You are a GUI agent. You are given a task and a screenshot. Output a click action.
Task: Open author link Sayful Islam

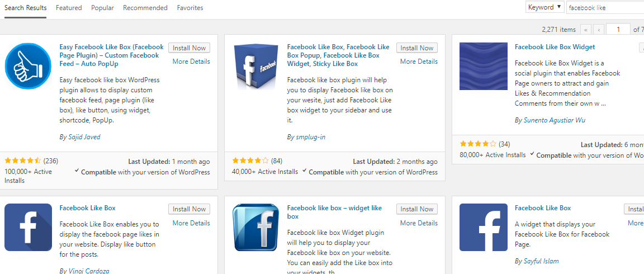pyautogui.click(x=541, y=261)
